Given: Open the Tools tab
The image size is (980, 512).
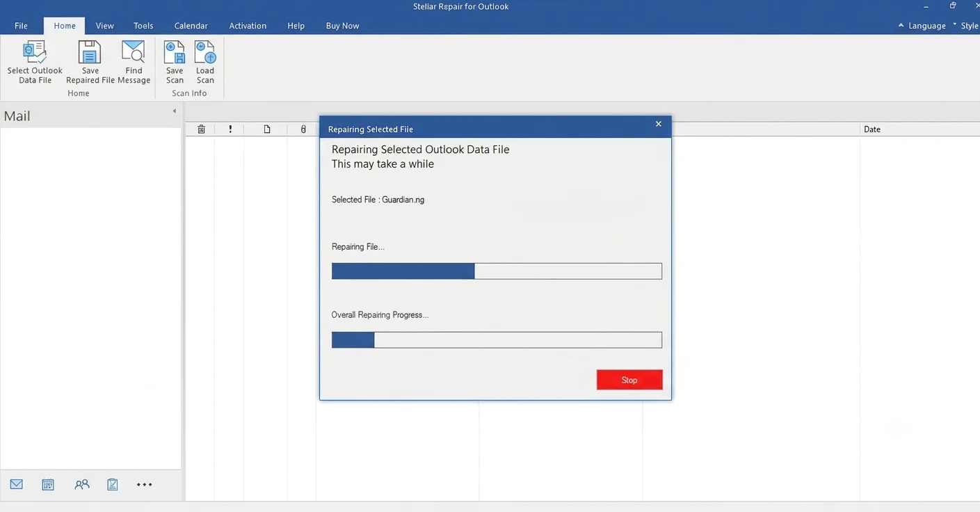Looking at the screenshot, I should [x=143, y=26].
